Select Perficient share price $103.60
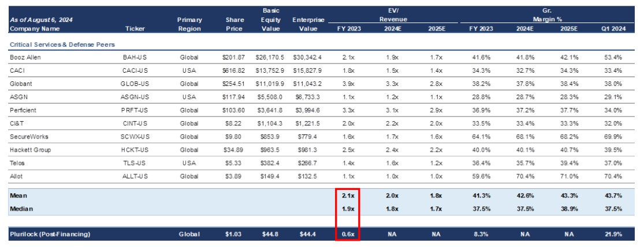The image size is (644, 247). (x=233, y=110)
